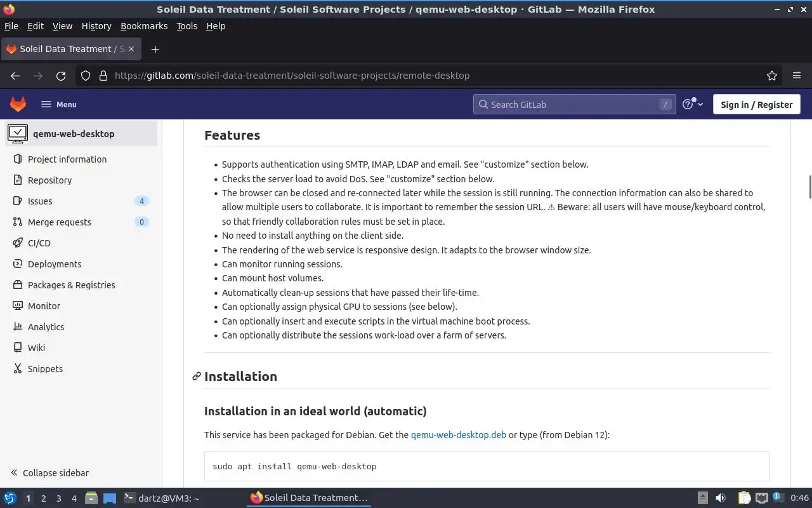Click the Wiki sidebar icon

tap(17, 348)
